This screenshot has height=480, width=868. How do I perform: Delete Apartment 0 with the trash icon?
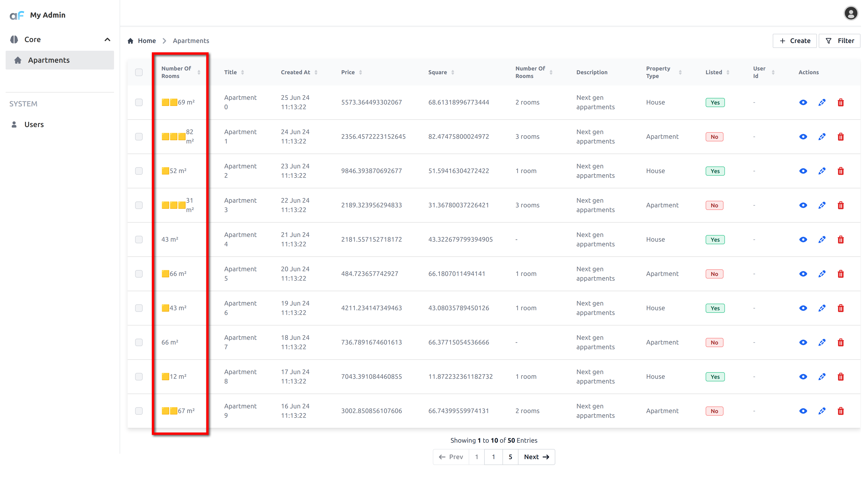click(841, 102)
